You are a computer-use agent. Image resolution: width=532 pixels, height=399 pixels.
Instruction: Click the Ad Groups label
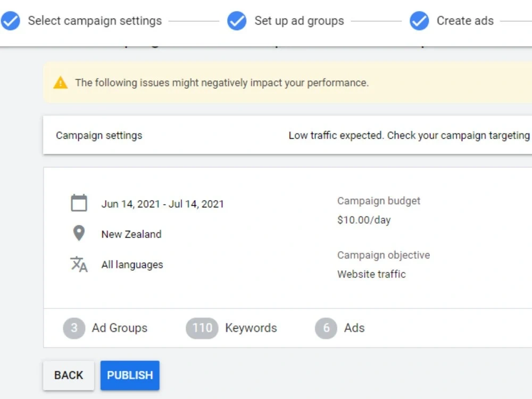pyautogui.click(x=119, y=328)
